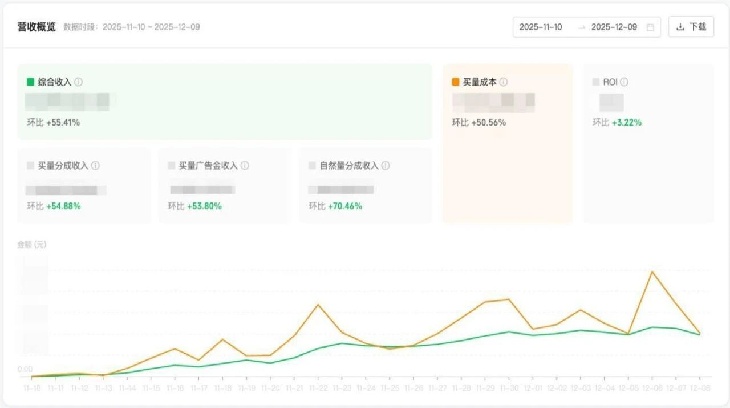730x408 pixels.
Task: Select the 综合收入 summary card
Action: pos(225,102)
